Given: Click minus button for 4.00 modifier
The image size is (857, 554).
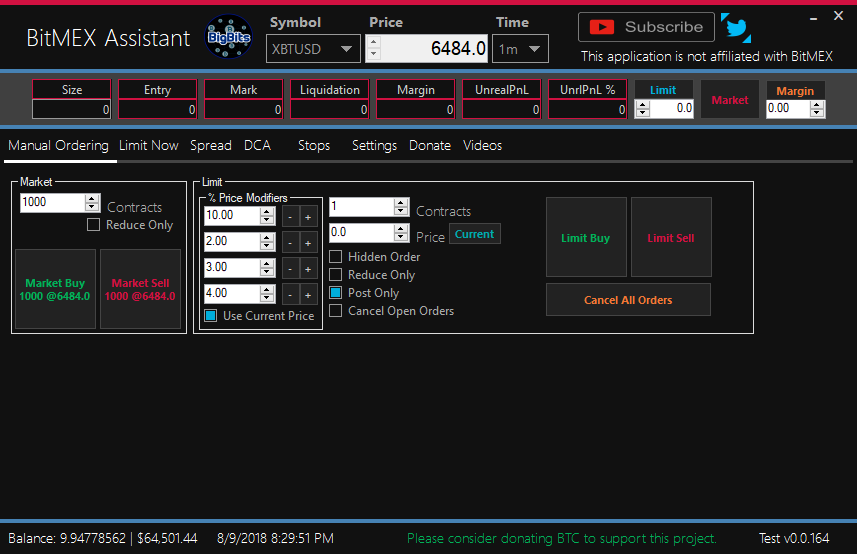Looking at the screenshot, I should (x=290, y=295).
